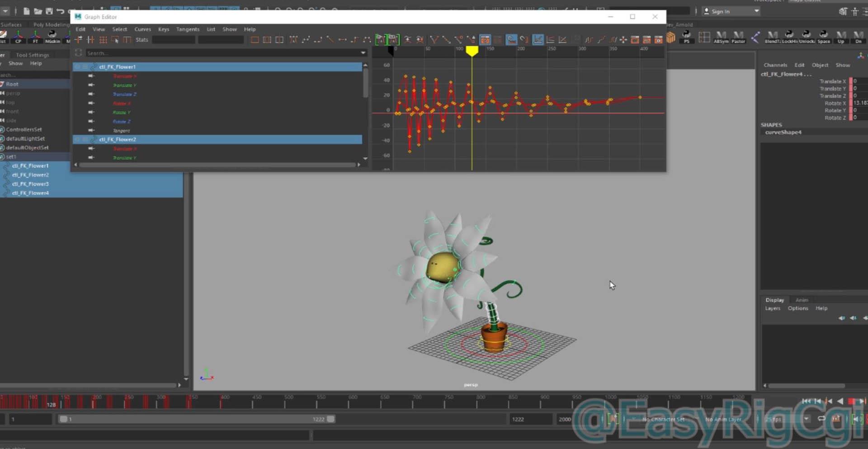Toggle the pin icon beside Rotate Z channel

91,121
